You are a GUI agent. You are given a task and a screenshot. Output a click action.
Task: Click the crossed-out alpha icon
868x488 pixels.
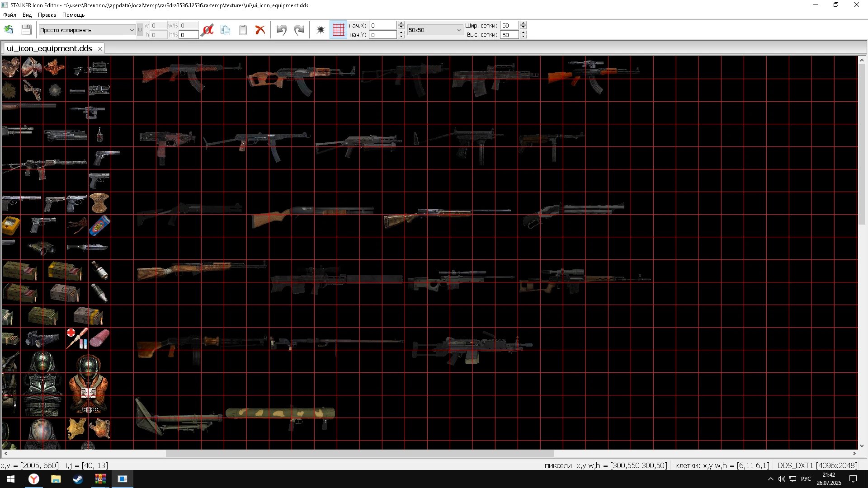pyautogui.click(x=208, y=30)
